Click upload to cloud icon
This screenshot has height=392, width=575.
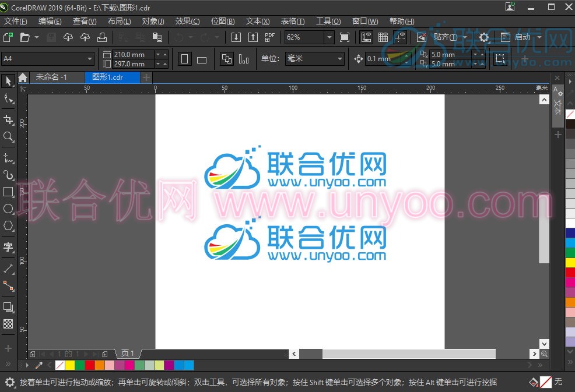click(85, 37)
